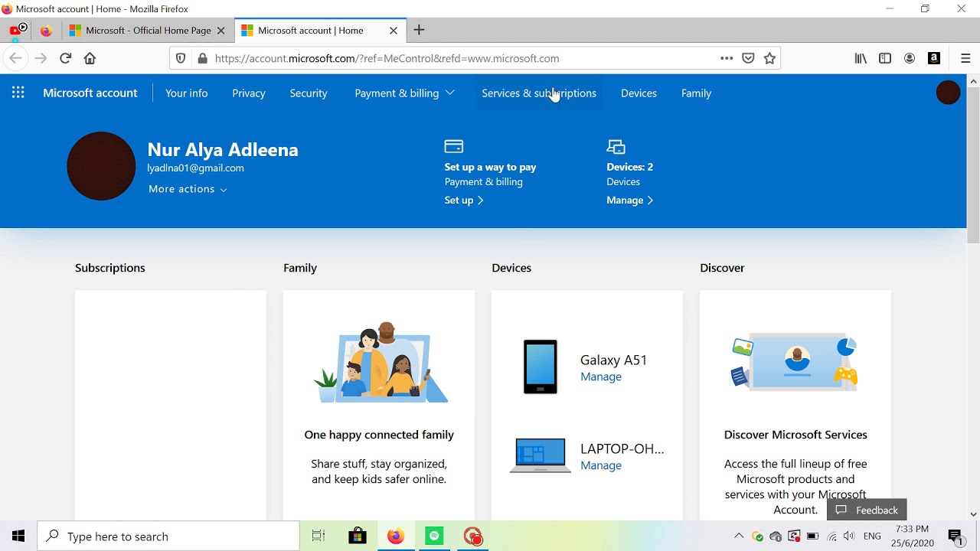
Task: Save page to Pocket
Action: (748, 58)
